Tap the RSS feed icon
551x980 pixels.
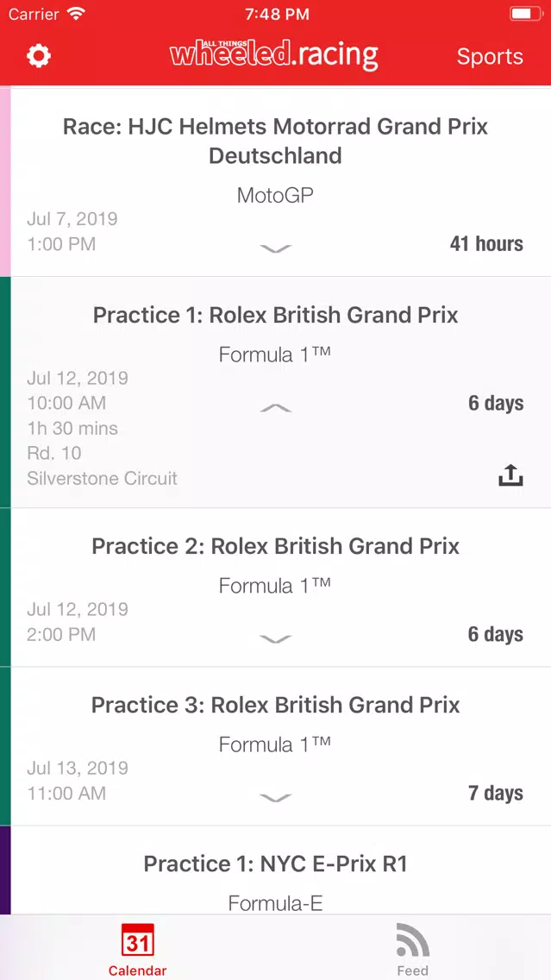[412, 940]
